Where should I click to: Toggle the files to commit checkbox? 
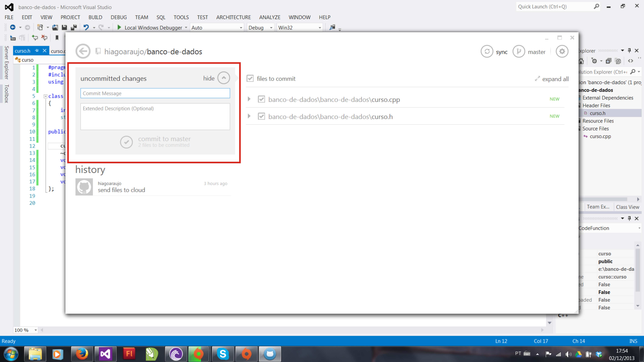(250, 78)
